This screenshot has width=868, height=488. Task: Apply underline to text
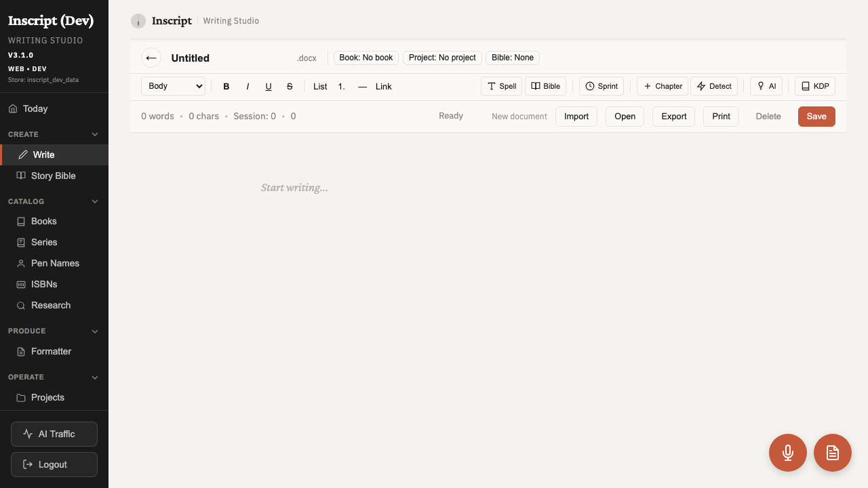268,86
